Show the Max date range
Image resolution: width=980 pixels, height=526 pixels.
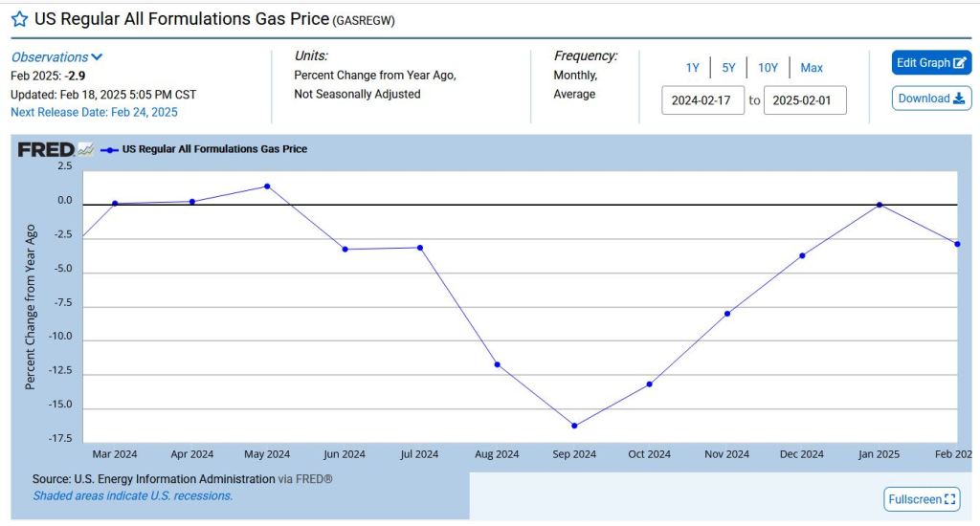point(812,68)
